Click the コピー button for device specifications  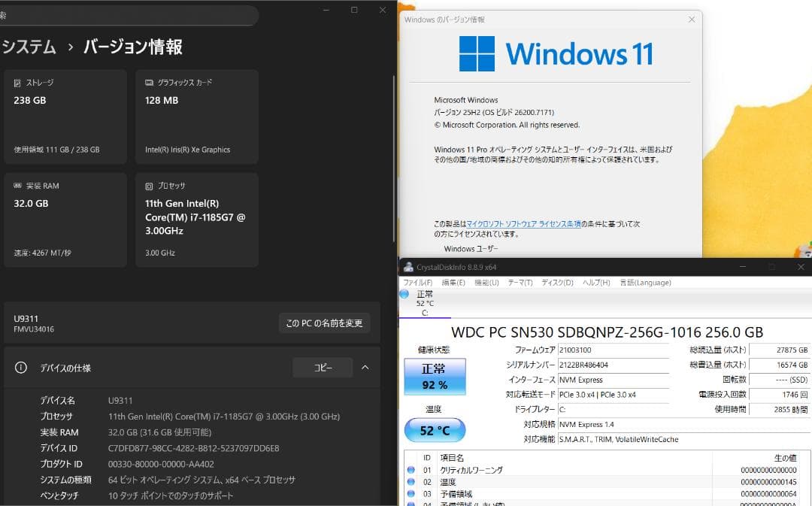click(323, 367)
